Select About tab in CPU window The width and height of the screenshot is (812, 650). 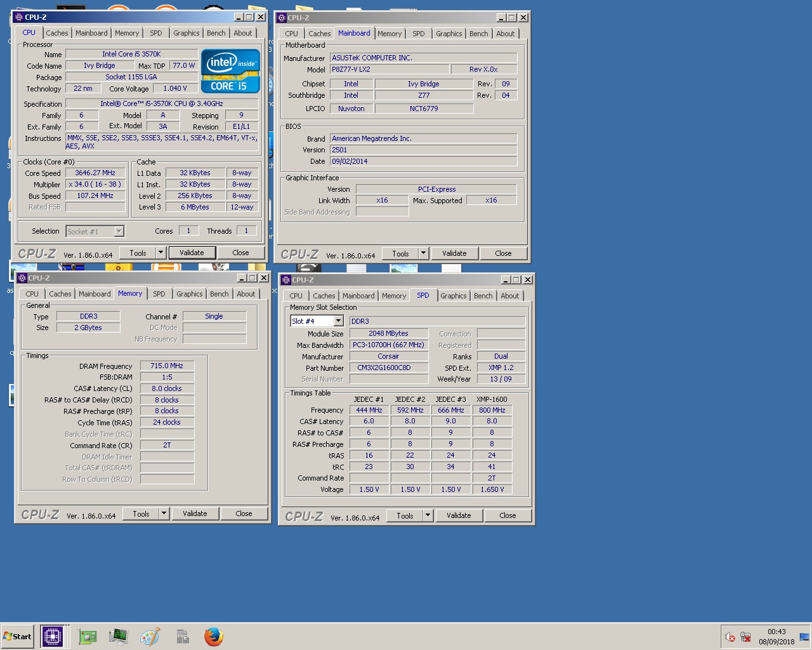point(243,33)
